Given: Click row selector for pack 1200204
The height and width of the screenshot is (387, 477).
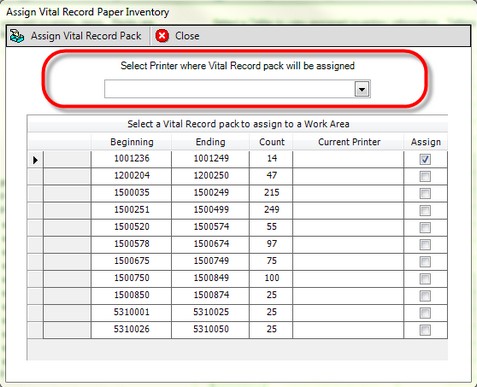Looking at the screenshot, I should pyautogui.click(x=35, y=176).
